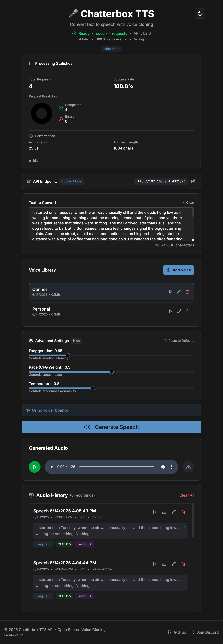This screenshot has width=223, height=644.
Task: Toggle dark mode with moon icon
Action: pos(200,14)
